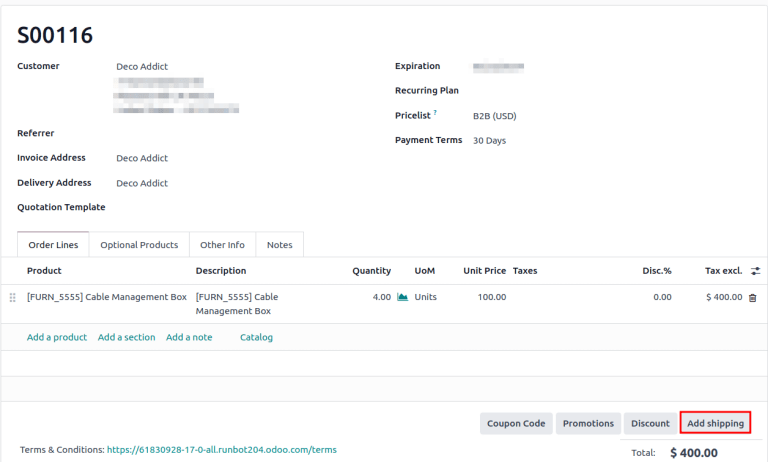Click the Add shipping button
768x462 pixels.
[x=715, y=424]
